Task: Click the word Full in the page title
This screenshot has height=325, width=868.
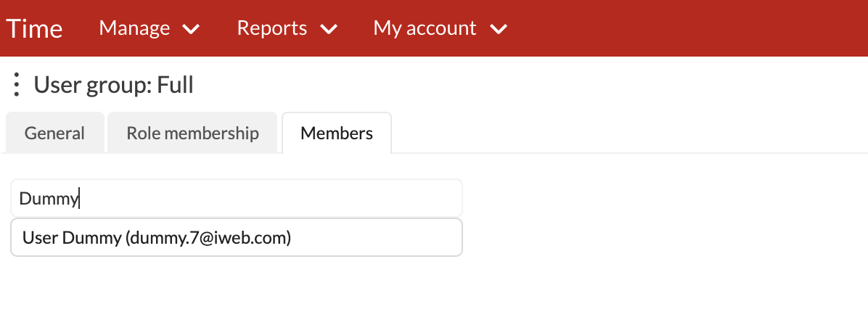Action: (x=176, y=86)
